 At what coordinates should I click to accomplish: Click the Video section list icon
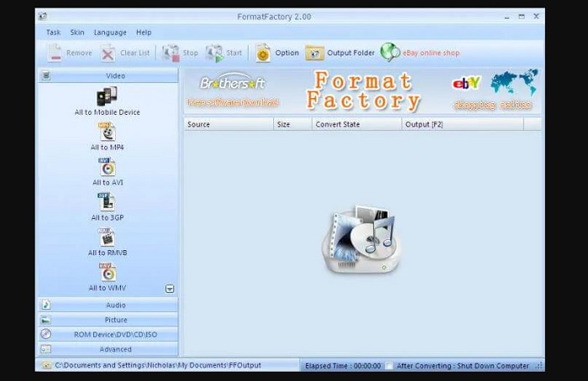click(x=46, y=76)
